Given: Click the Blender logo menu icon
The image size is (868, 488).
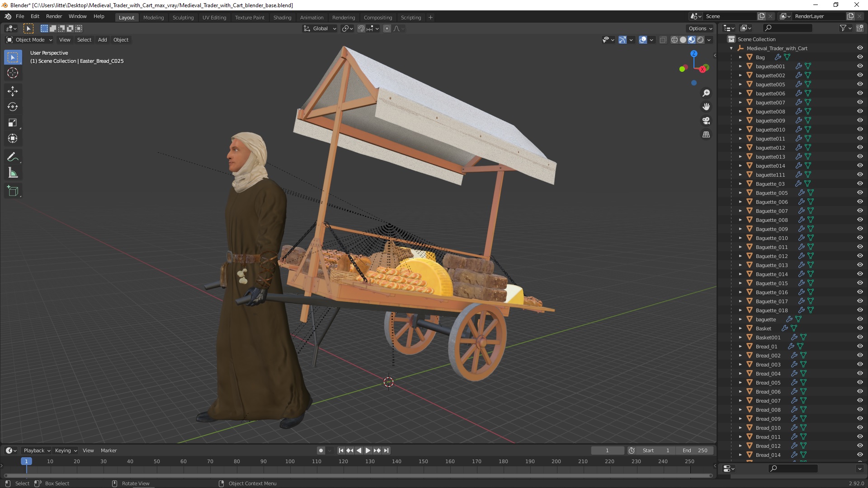Looking at the screenshot, I should (x=8, y=16).
